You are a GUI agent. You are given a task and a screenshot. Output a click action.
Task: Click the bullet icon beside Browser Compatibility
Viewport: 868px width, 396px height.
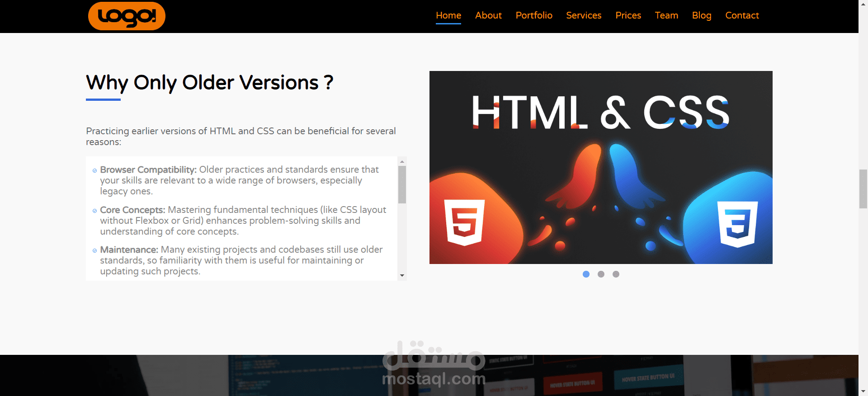[x=94, y=171]
